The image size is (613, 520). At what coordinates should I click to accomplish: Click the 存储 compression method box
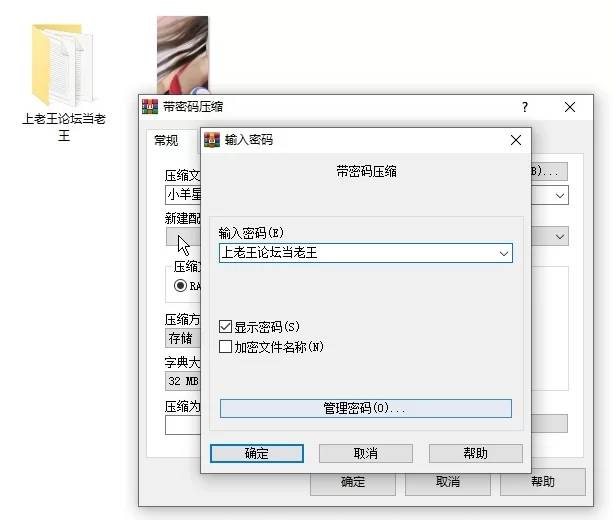pyautogui.click(x=183, y=338)
